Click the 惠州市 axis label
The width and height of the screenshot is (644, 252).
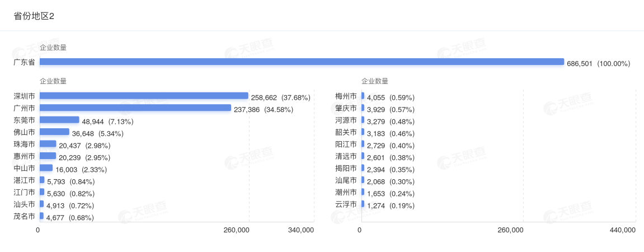click(x=24, y=156)
